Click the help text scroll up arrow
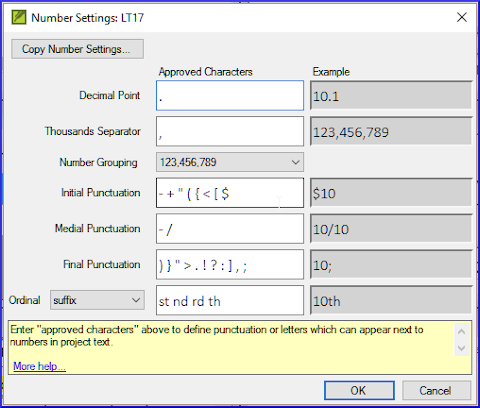This screenshot has height=408, width=480. (x=462, y=332)
